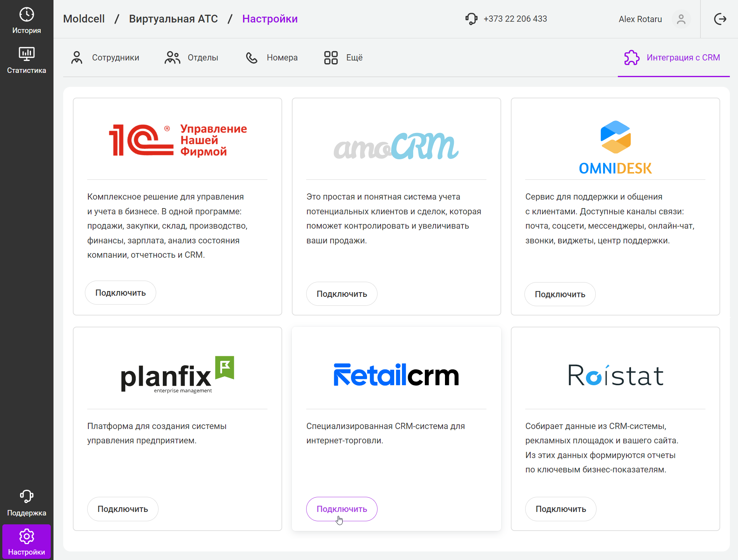
Task: Click the user avatar icon
Action: click(681, 19)
